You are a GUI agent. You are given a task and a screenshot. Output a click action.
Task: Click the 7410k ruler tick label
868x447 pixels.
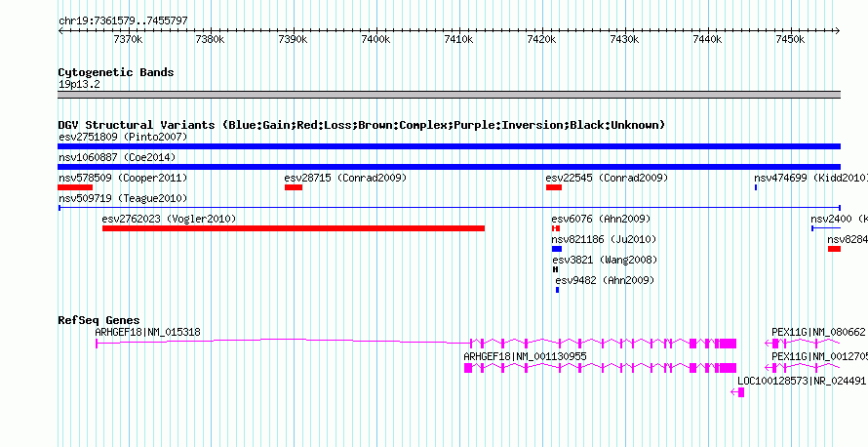[459, 39]
